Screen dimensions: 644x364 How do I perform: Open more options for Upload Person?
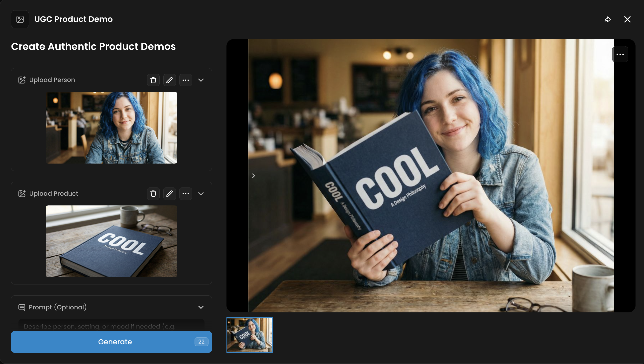186,80
